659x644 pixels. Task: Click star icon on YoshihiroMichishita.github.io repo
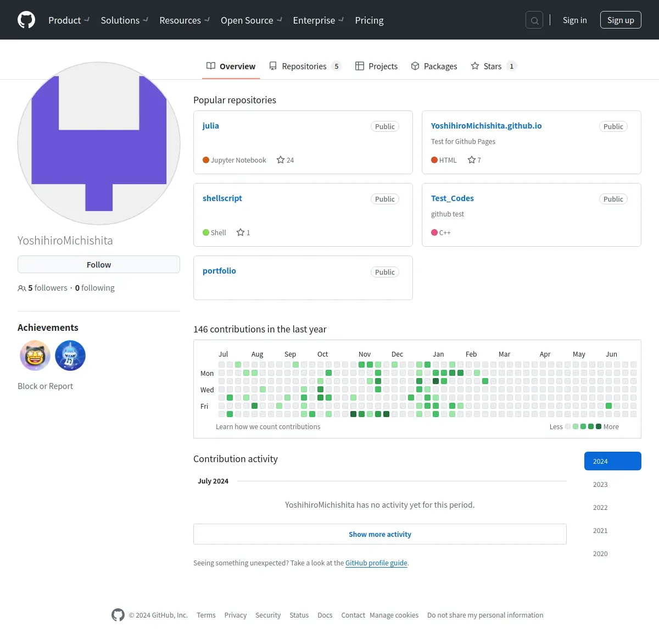tap(471, 160)
